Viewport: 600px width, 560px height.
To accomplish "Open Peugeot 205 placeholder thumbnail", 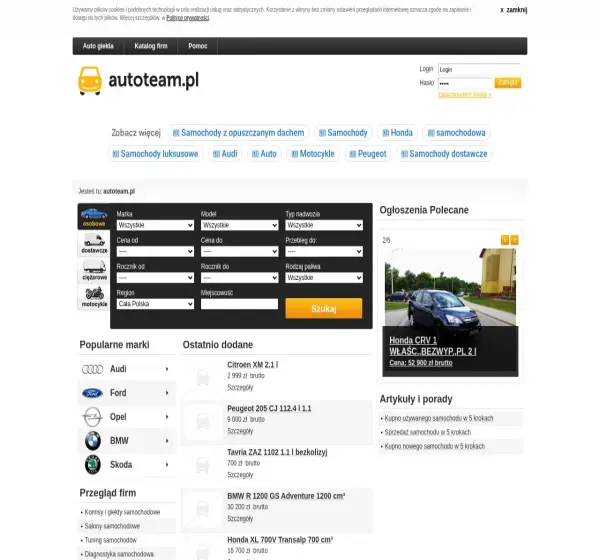I will tap(202, 421).
